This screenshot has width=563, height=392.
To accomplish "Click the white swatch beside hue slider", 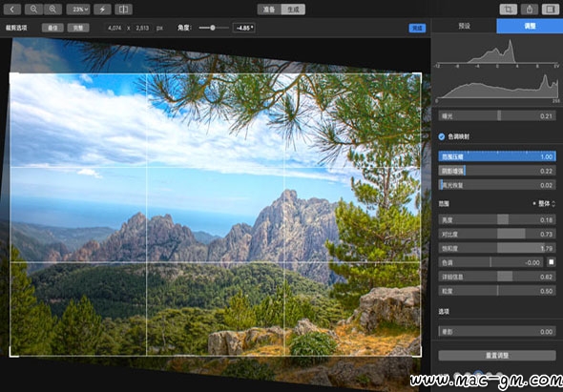I will [552, 262].
